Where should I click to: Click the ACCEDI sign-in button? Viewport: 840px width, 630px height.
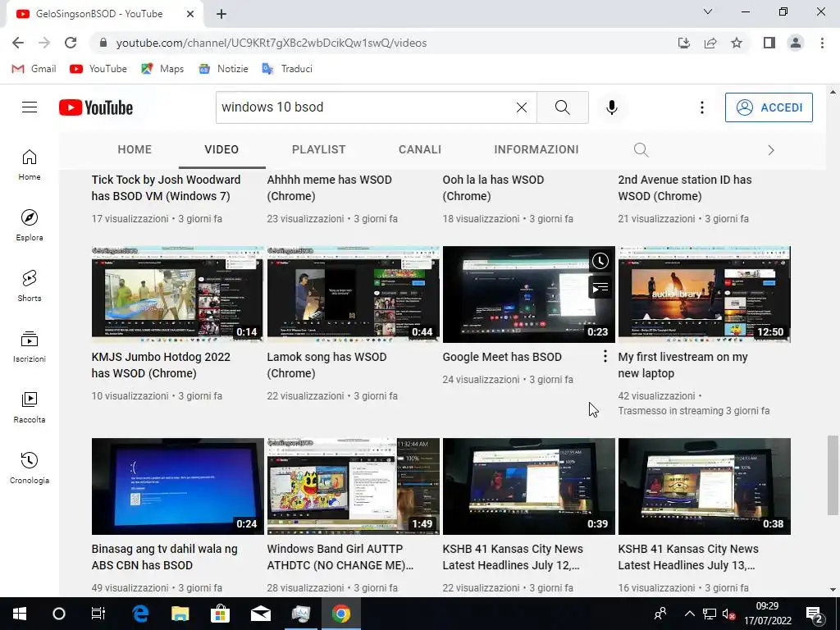(x=769, y=107)
